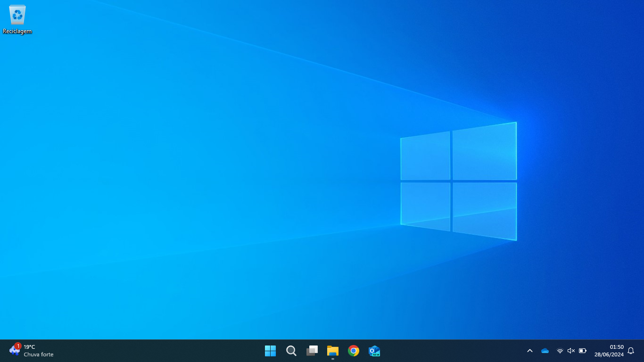Image resolution: width=644 pixels, height=362 pixels.
Task: Click the 'Chuva forte' weather text
Action: [39, 354]
